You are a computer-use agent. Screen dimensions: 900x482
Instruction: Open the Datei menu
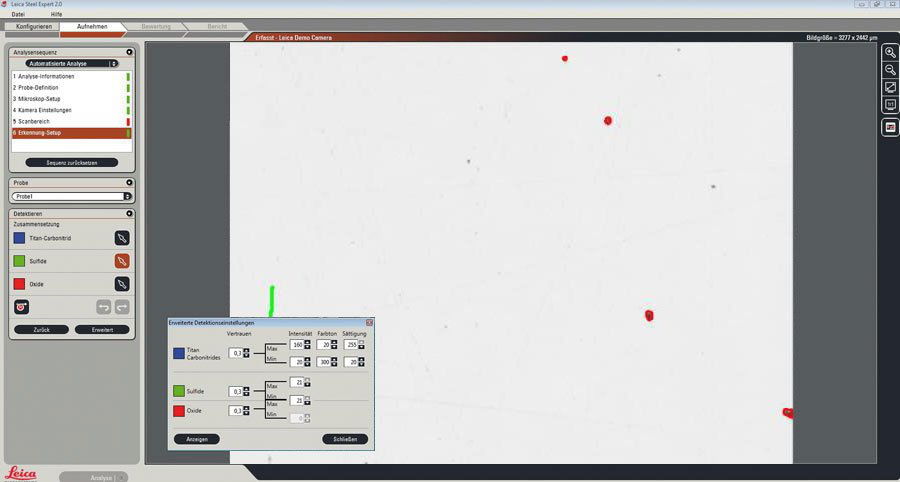[x=18, y=15]
